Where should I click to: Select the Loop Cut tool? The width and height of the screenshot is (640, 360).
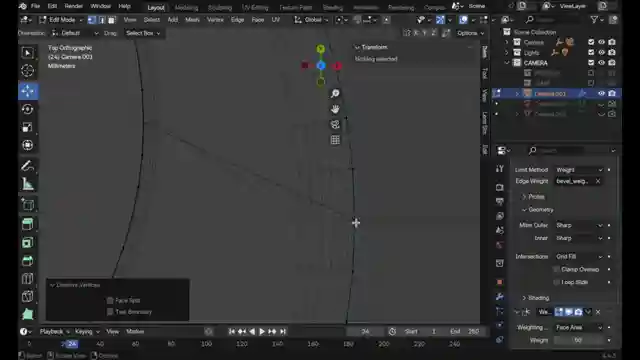pyautogui.click(x=27, y=279)
